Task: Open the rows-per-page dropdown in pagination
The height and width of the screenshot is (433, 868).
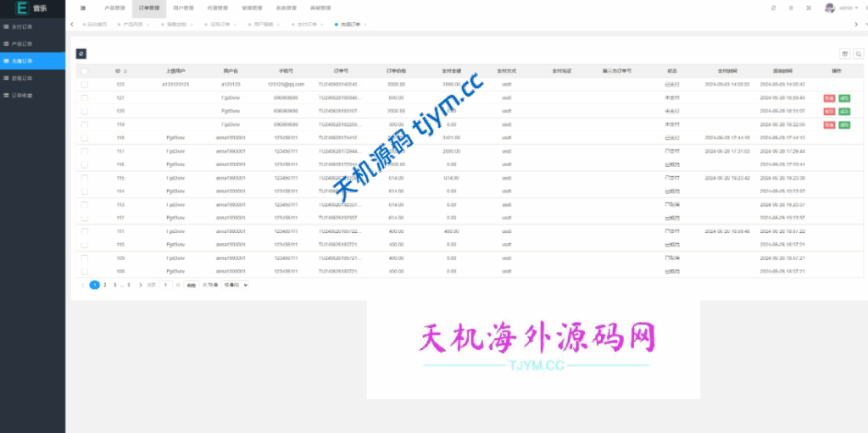Action: coord(235,286)
